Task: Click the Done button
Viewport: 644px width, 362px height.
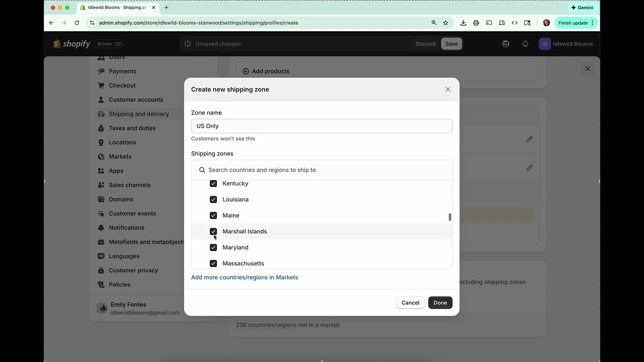Action: (440, 303)
